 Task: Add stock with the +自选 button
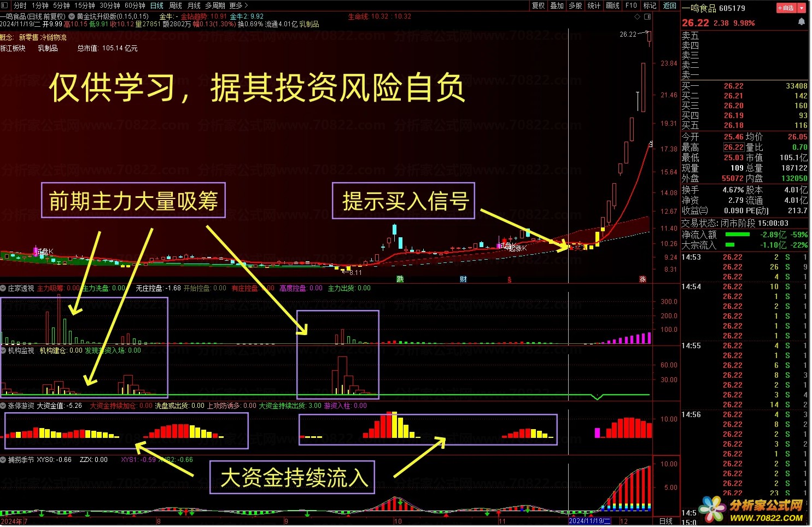pyautogui.click(x=787, y=8)
